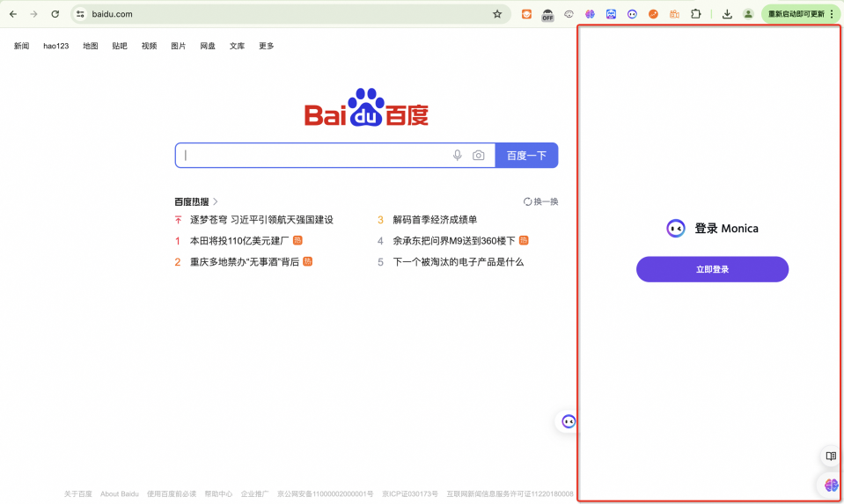
Task: Open 下一个被淘汰的电子产品是什么 headline
Action: pyautogui.click(x=458, y=262)
